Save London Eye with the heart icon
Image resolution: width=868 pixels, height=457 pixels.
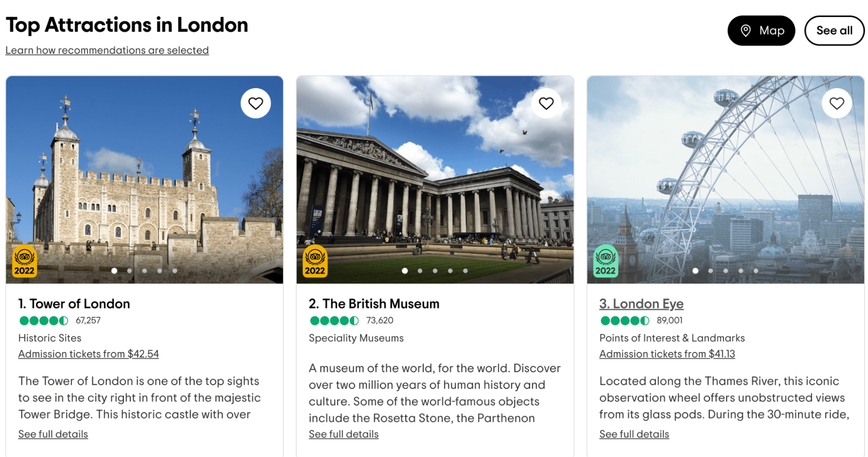point(836,103)
